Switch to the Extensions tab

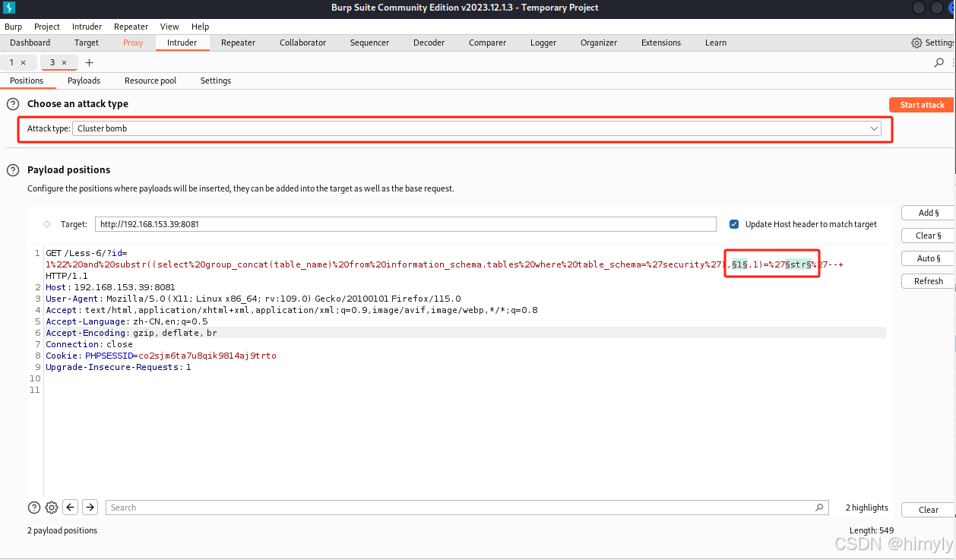point(661,43)
